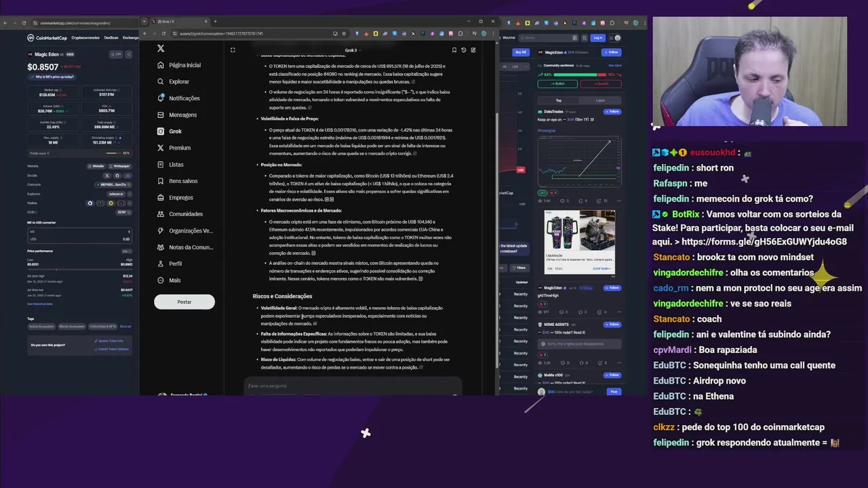This screenshot has height=488, width=868.
Task: Open Explorar in X sidebar
Action: pos(173,81)
